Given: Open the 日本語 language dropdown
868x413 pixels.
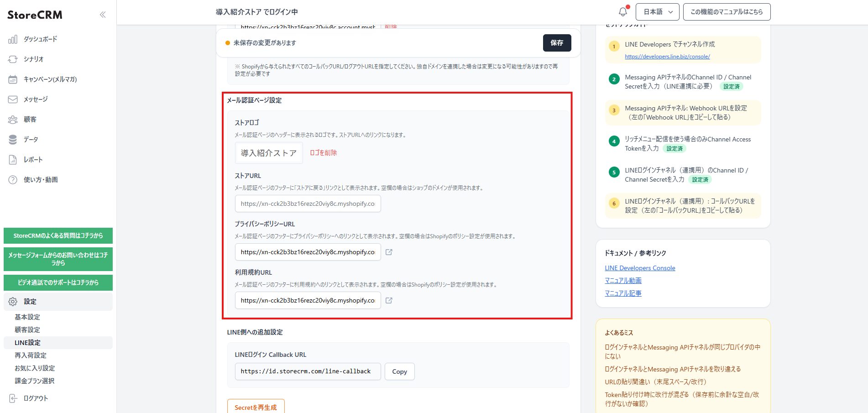Looking at the screenshot, I should click(x=658, y=12).
